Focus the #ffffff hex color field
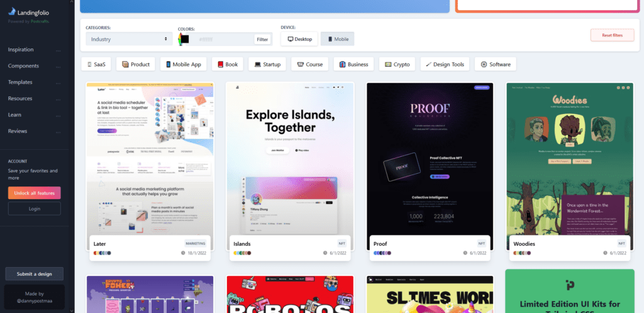Viewport: 644px width, 313px height. [x=222, y=40]
